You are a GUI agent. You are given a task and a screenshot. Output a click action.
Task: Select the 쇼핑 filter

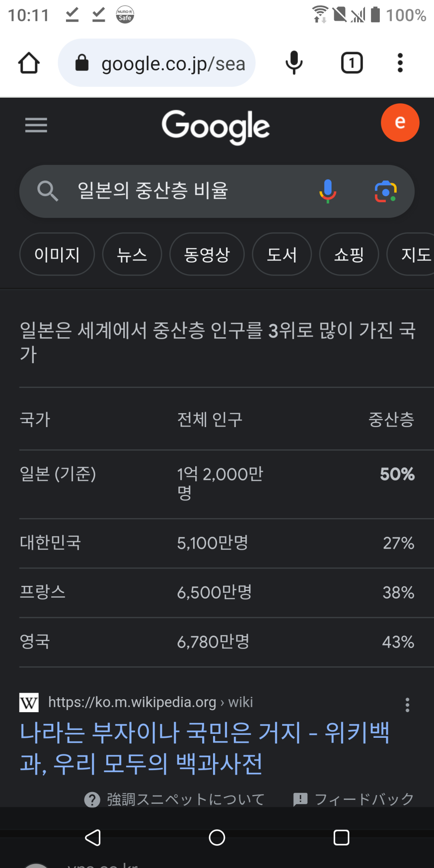tap(349, 254)
